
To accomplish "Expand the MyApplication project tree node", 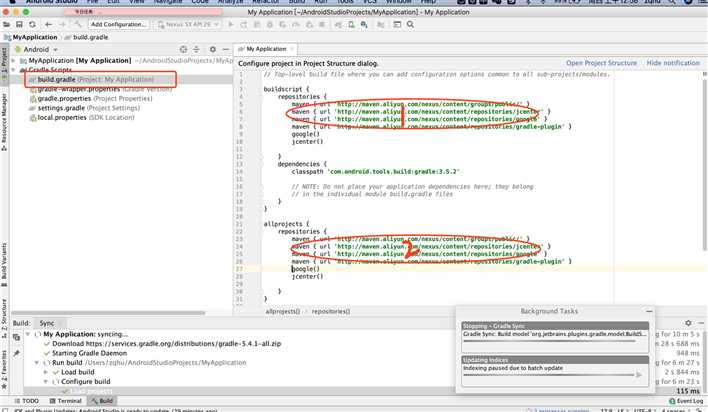I will 14,61.
